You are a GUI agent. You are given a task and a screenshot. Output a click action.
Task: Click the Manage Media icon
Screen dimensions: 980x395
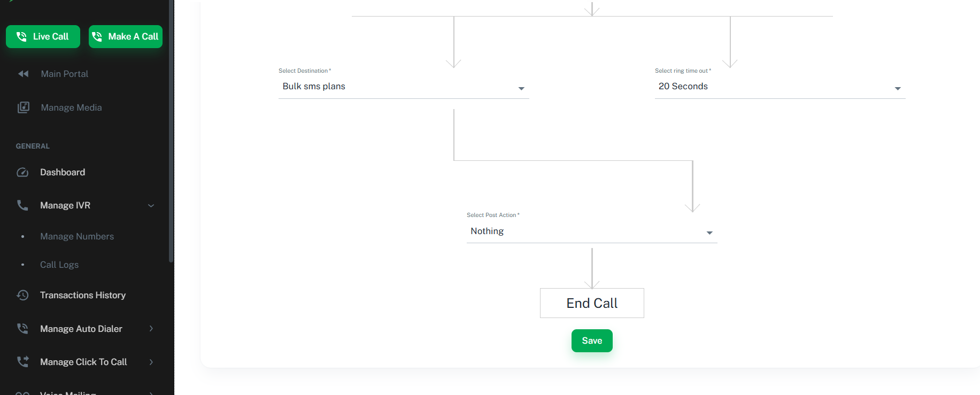[x=23, y=107]
